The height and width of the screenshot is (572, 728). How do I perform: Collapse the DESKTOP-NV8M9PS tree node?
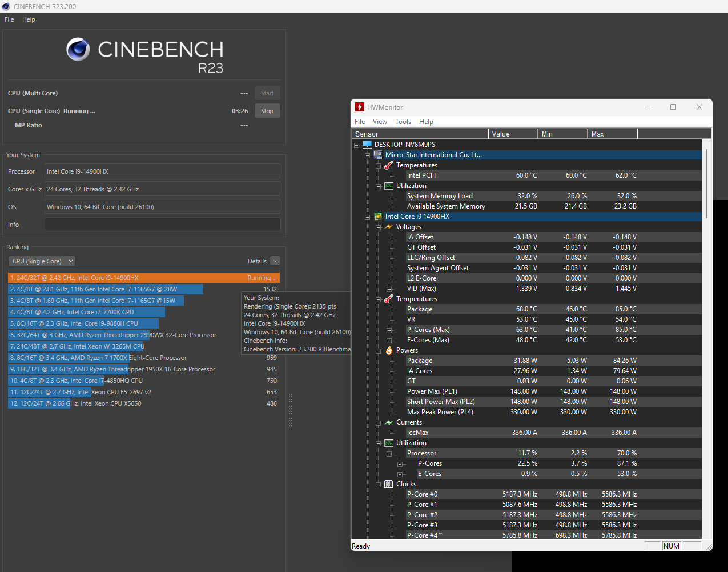[357, 145]
